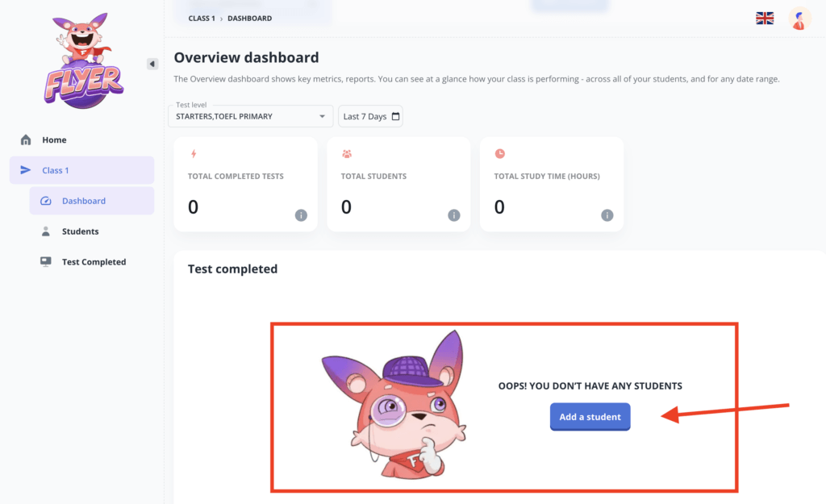Change language via UK flag icon
The image size is (826, 504).
point(765,18)
